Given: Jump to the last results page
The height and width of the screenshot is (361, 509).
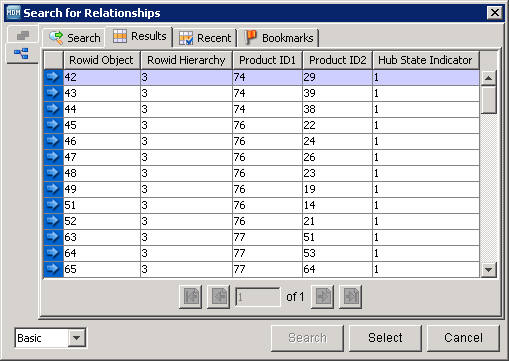Looking at the screenshot, I should coord(350,296).
